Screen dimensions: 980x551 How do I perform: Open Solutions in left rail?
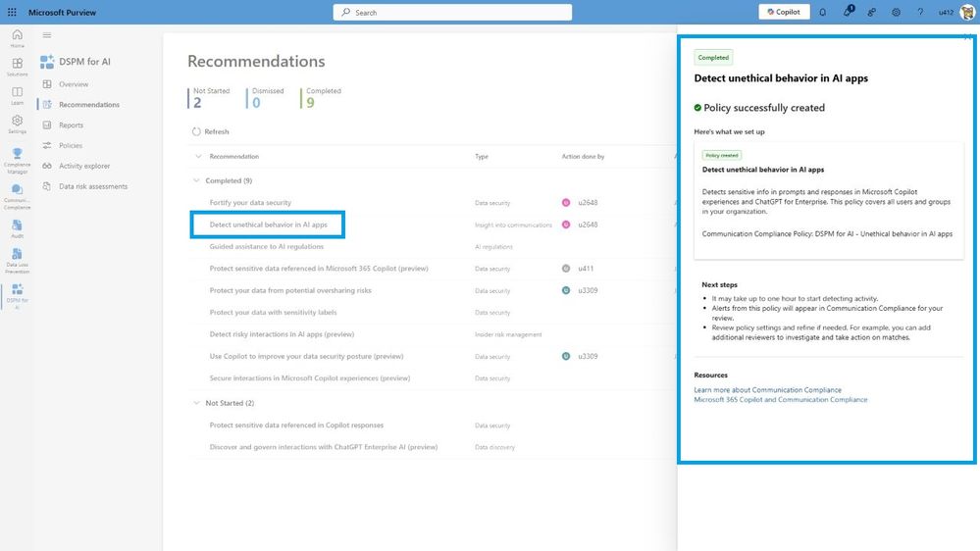coord(18,67)
